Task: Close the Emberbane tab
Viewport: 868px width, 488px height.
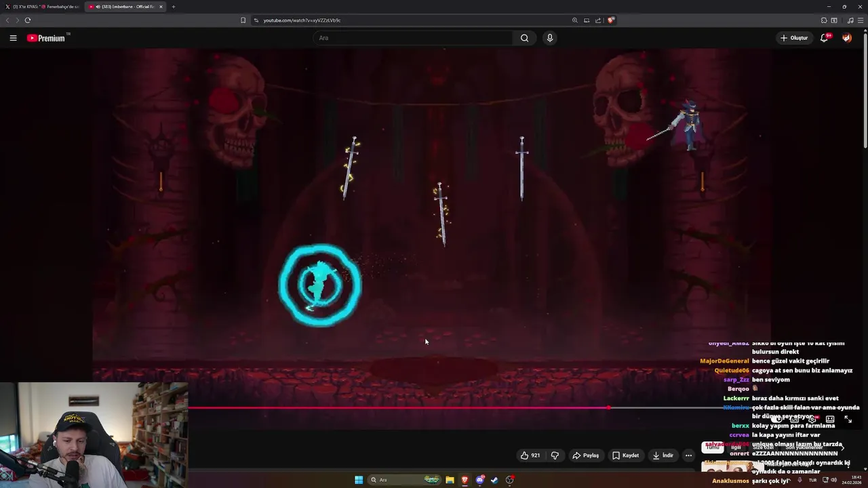Action: click(x=161, y=7)
